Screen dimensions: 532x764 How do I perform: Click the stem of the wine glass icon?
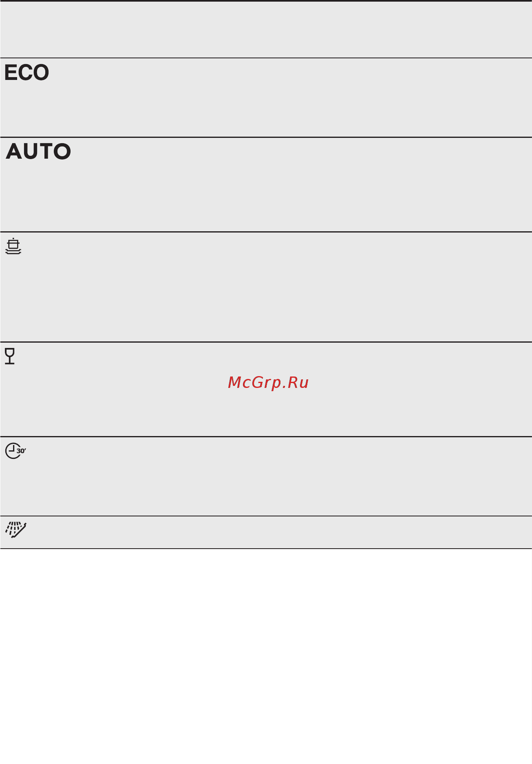click(x=10, y=360)
